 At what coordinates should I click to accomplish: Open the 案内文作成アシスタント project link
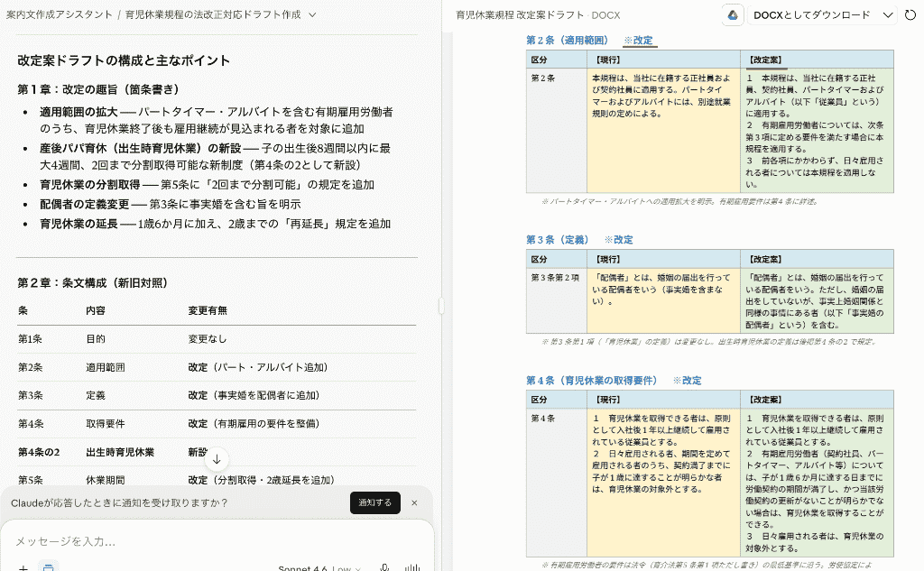coord(59,14)
